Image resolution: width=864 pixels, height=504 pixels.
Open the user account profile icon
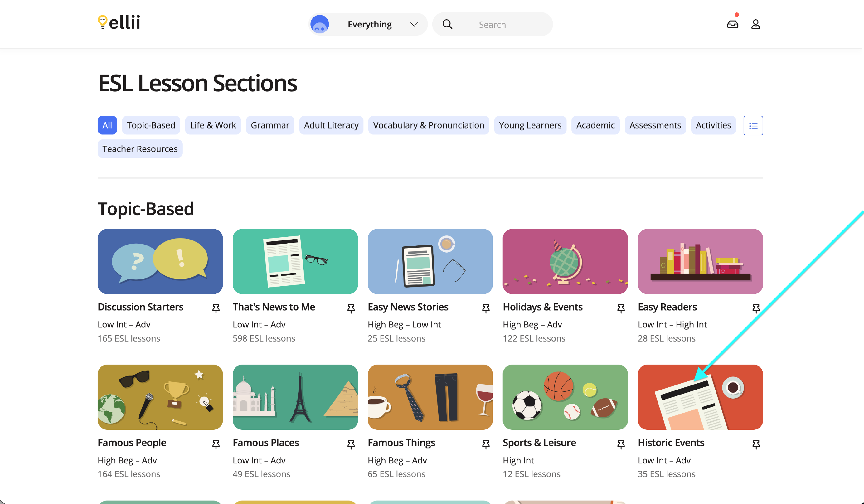(755, 24)
